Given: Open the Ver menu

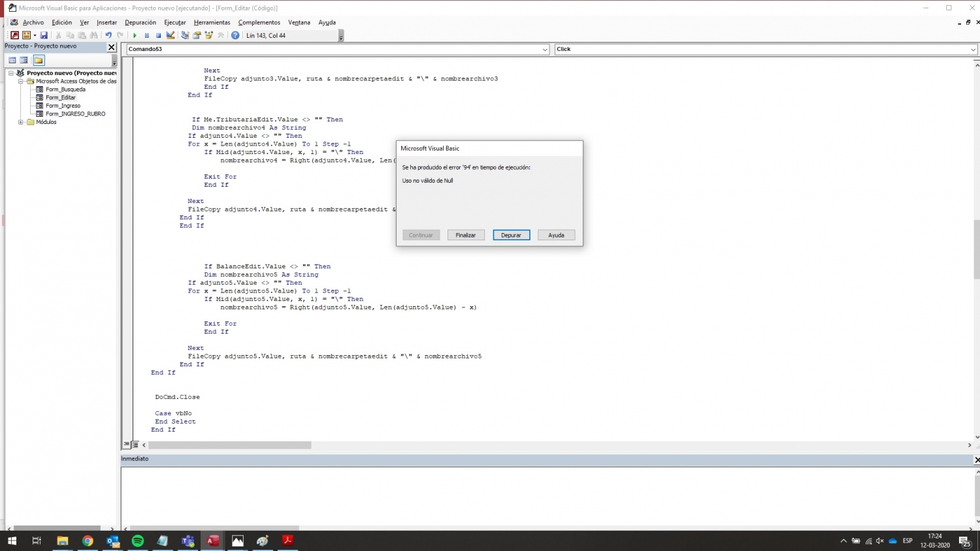Looking at the screenshot, I should tap(84, 22).
